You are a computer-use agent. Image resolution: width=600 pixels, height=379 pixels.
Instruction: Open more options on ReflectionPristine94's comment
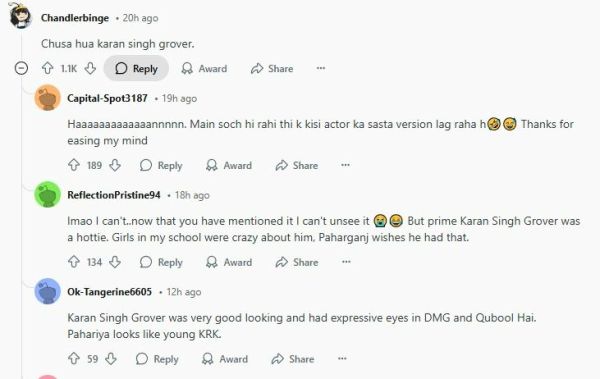tap(346, 262)
